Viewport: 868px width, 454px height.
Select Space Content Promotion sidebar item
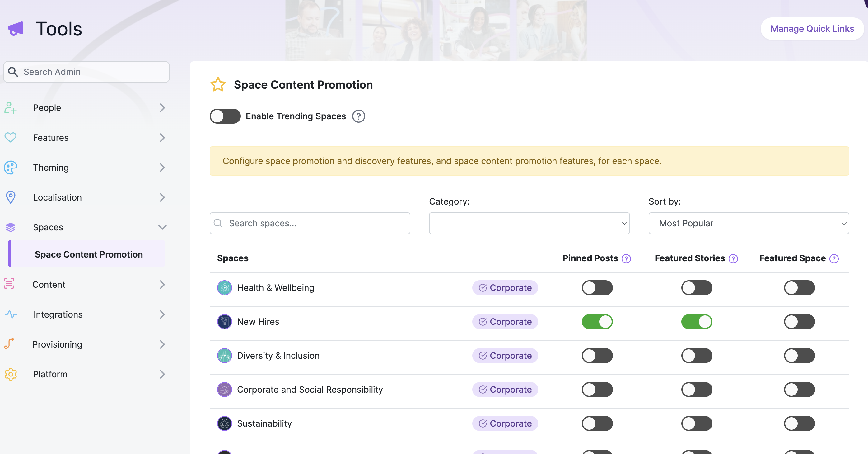coord(89,254)
